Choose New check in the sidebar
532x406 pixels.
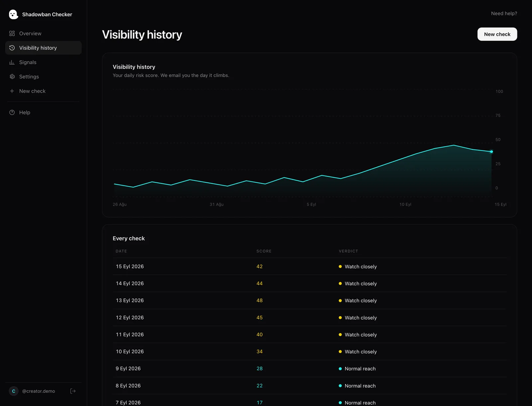point(43,91)
